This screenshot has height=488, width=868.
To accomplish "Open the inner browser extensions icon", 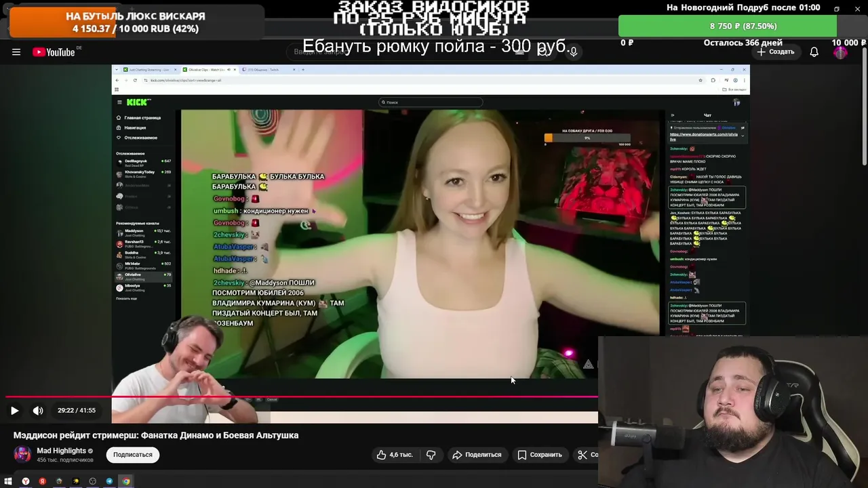I will pos(713,80).
